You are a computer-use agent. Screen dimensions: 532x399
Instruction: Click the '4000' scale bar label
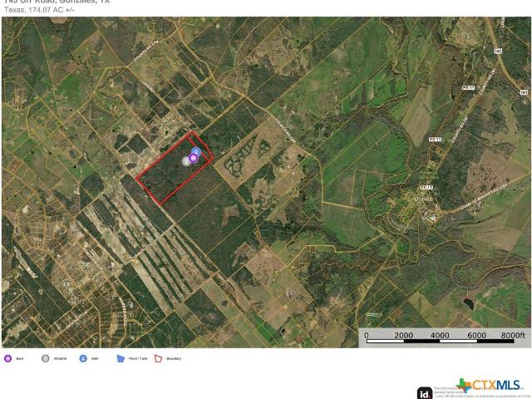click(x=440, y=335)
